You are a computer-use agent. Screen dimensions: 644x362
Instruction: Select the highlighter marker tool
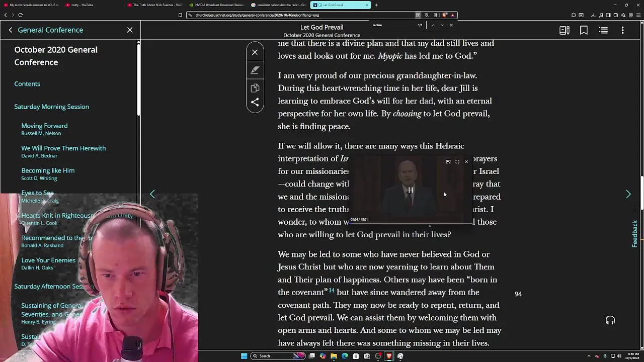pyautogui.click(x=255, y=70)
